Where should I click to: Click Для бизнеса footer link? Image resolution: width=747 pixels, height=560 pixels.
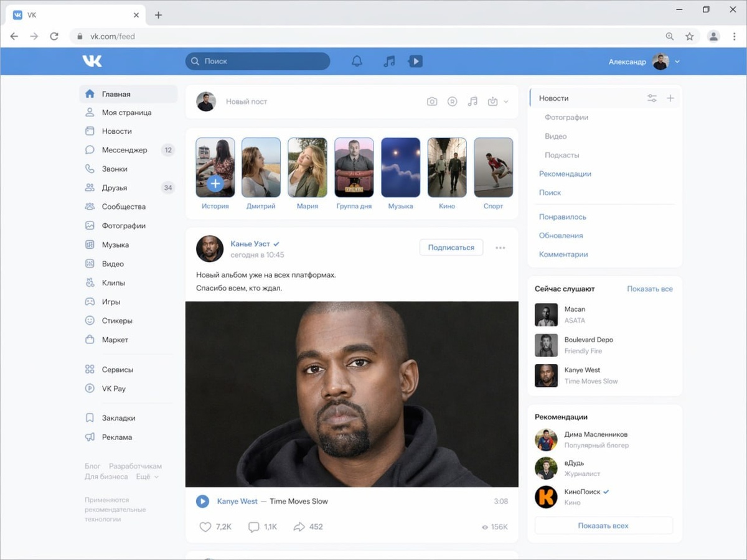(x=106, y=477)
